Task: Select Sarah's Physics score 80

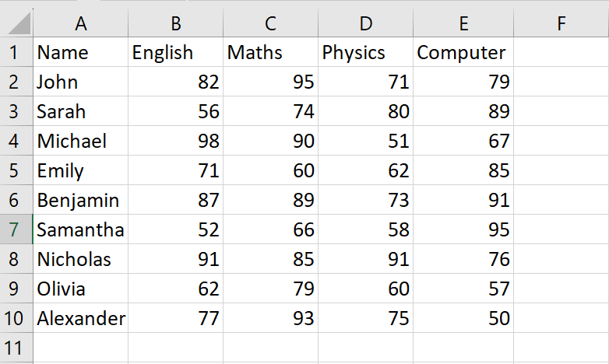Action: tap(365, 111)
